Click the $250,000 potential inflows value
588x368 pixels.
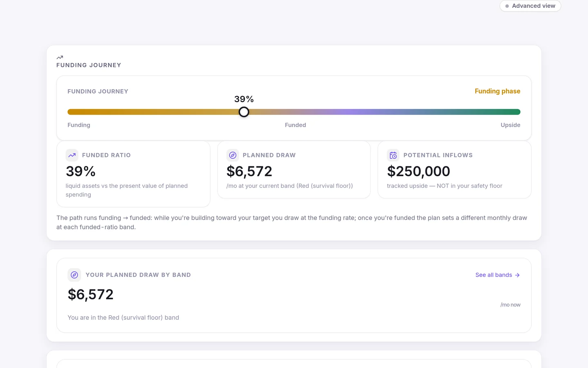(x=419, y=171)
